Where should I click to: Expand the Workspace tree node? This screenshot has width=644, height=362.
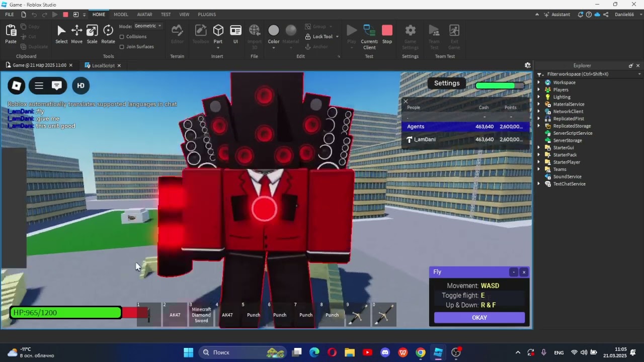(539, 82)
